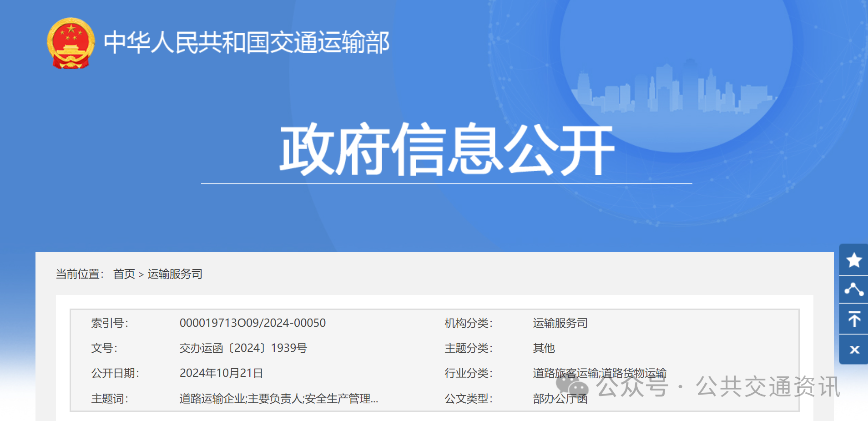The image size is (868, 421).
Task: Click the star favorite icon in sidebar
Action: pyautogui.click(x=853, y=260)
